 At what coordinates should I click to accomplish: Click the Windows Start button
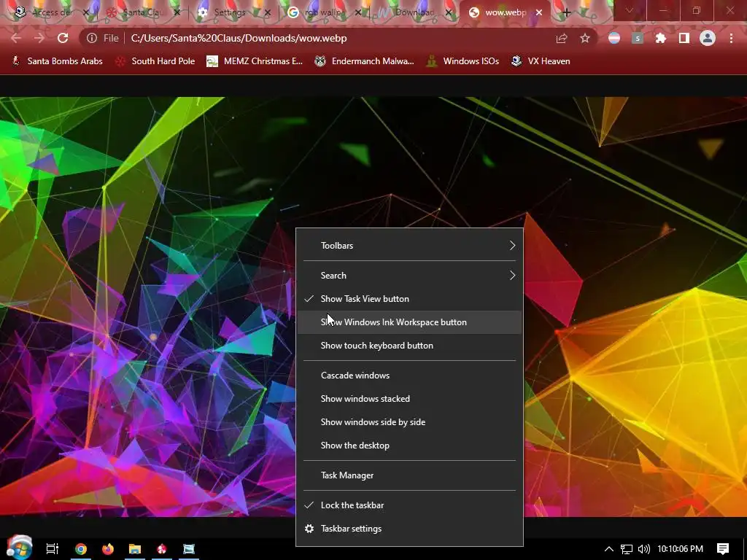pyautogui.click(x=19, y=548)
